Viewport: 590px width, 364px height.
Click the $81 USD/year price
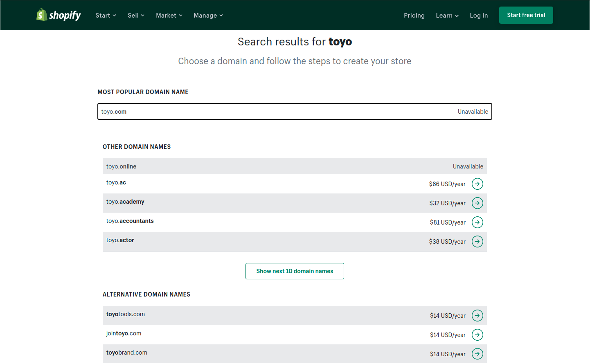point(448,222)
